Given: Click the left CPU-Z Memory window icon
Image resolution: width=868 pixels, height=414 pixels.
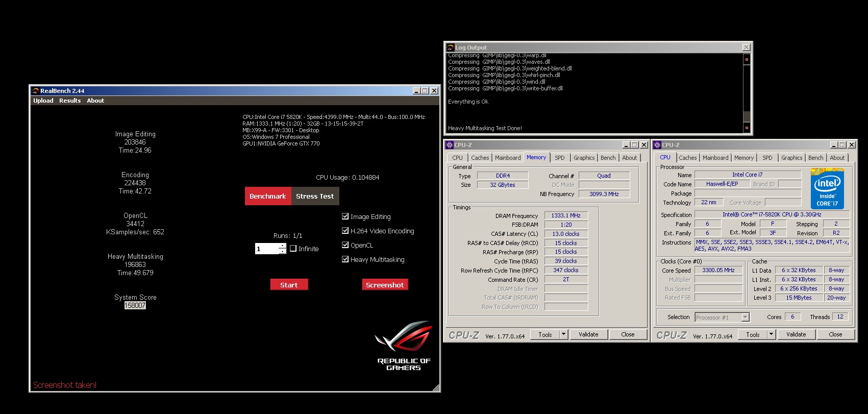Looking at the screenshot, I should pyautogui.click(x=450, y=145).
